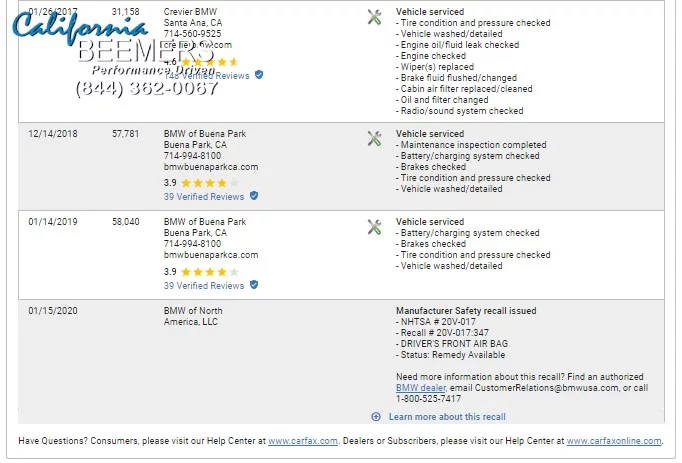Click the wrench icon on the 12/14/2018 service row
Screen dimensions: 682x463
point(375,138)
